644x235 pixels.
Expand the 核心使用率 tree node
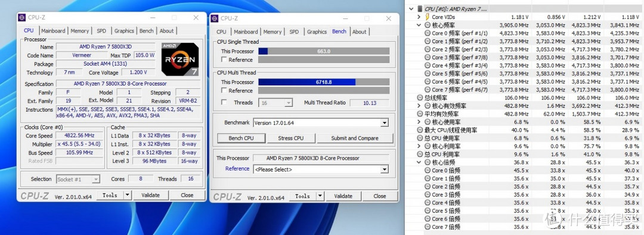point(419,122)
